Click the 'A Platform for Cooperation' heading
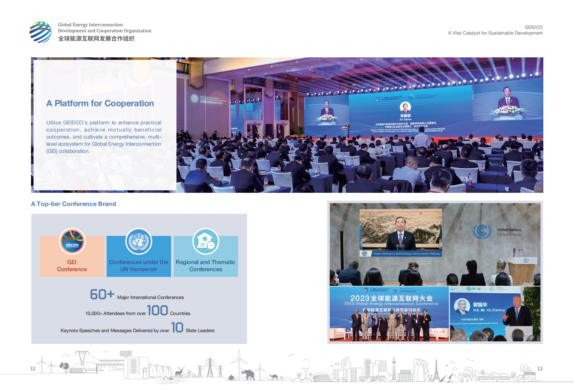The image size is (574, 392). click(100, 103)
